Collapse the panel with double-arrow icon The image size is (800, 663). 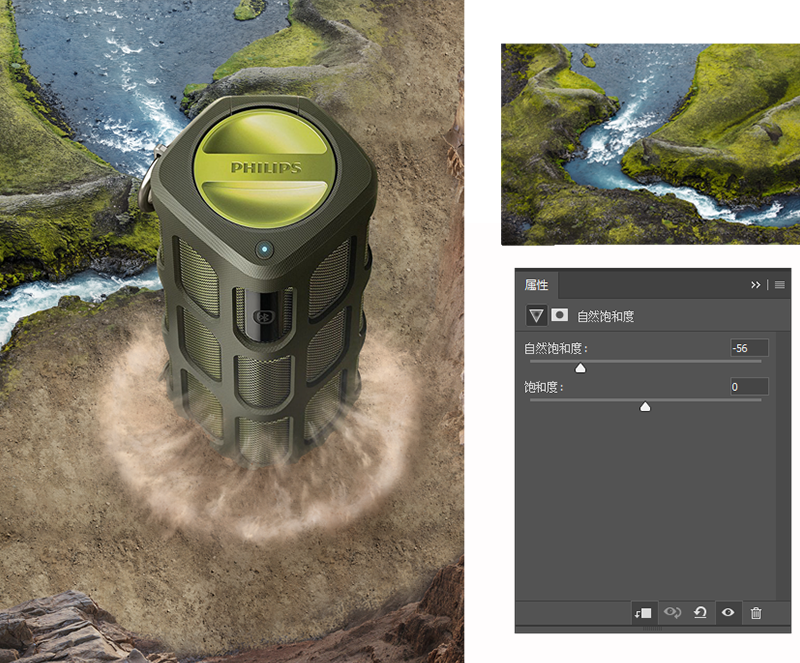pyautogui.click(x=756, y=285)
